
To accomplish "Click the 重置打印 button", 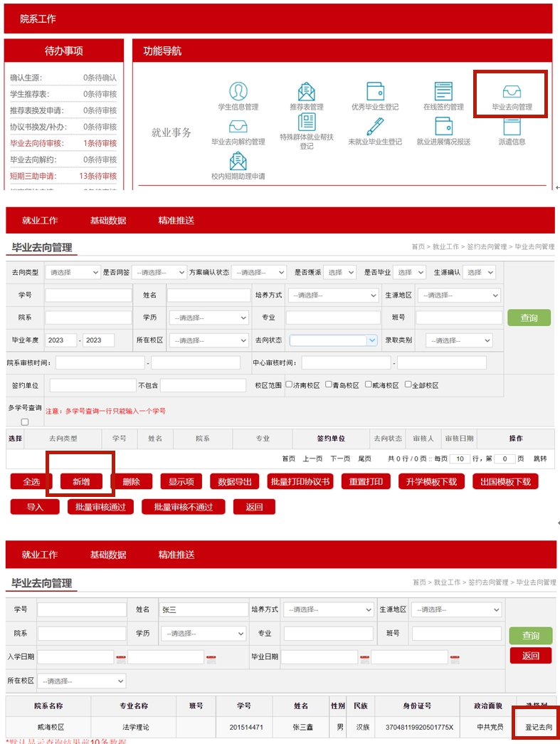I will (x=366, y=481).
